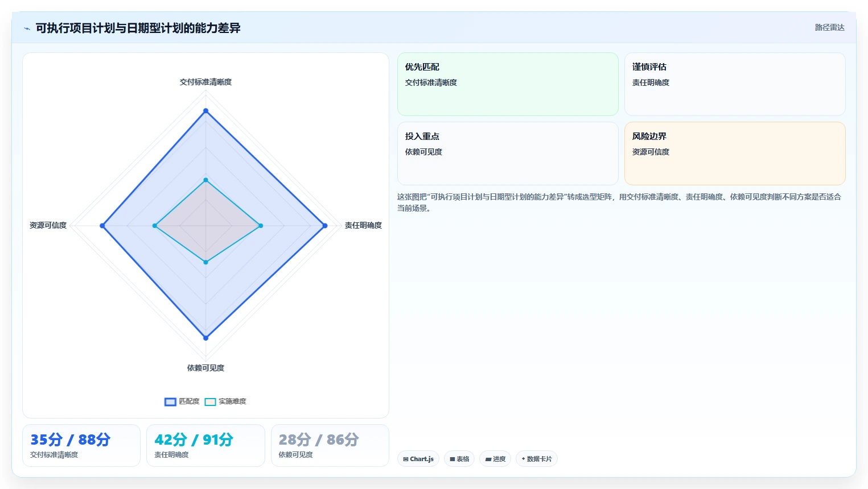Image resolution: width=868 pixels, height=489 pixels.
Task: Click the Chart.js tag chip
Action: coord(418,459)
